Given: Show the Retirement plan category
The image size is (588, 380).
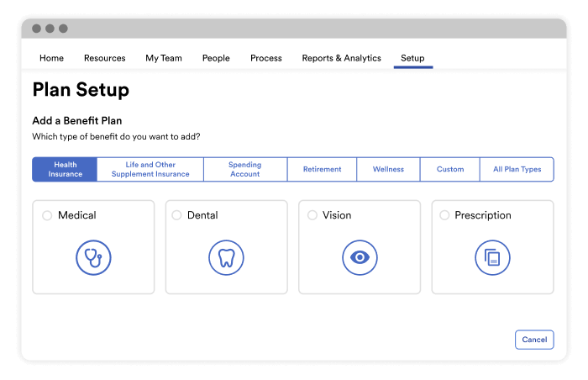Looking at the screenshot, I should click(322, 169).
